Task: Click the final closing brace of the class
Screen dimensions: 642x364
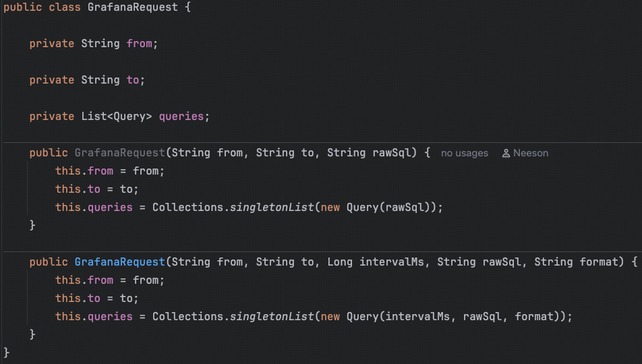Action: pyautogui.click(x=7, y=353)
